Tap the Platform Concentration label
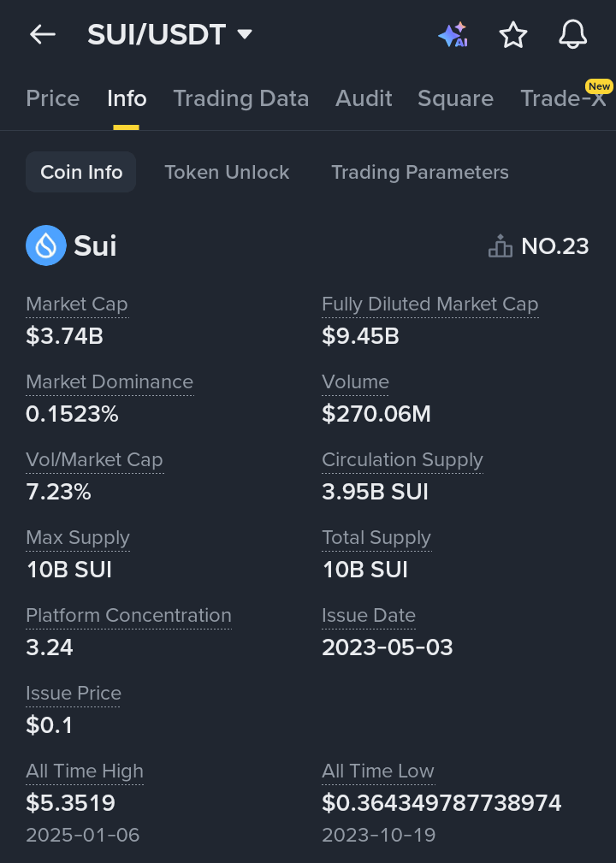 click(x=128, y=616)
